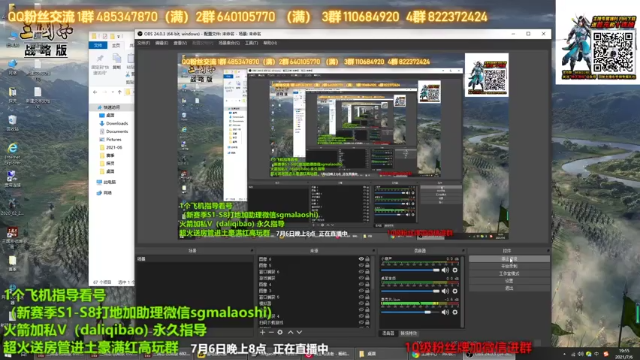The image size is (640, 360).
Task: Mute the -1.6 dB mixer channel speaker icon
Action: click(445, 312)
